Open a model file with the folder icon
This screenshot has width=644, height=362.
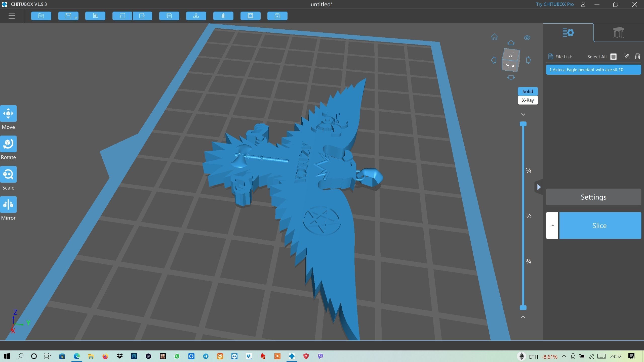point(41,16)
